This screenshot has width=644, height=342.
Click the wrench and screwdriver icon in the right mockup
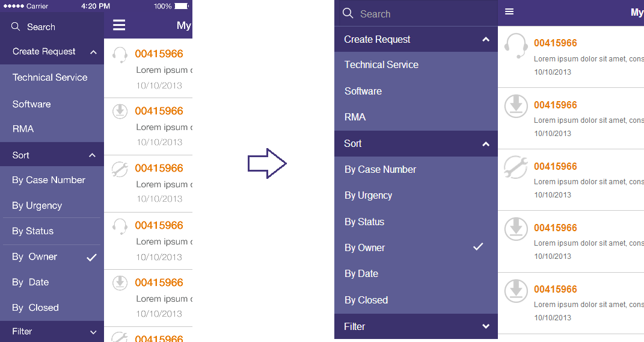click(516, 167)
